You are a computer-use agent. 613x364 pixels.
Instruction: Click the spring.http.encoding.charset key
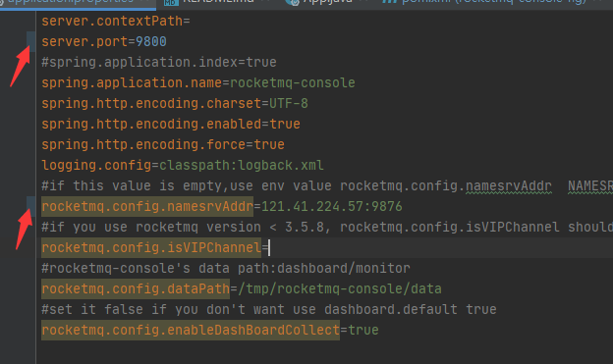coord(151,103)
